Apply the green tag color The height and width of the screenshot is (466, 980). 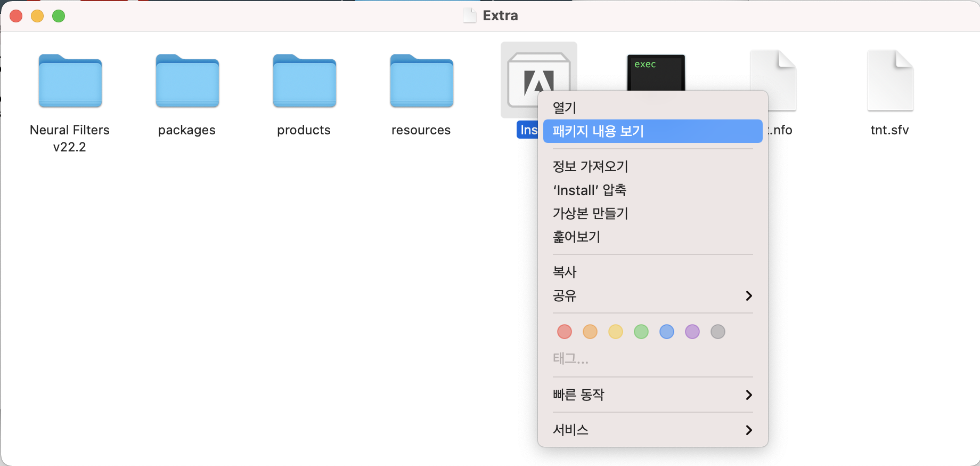pyautogui.click(x=641, y=332)
